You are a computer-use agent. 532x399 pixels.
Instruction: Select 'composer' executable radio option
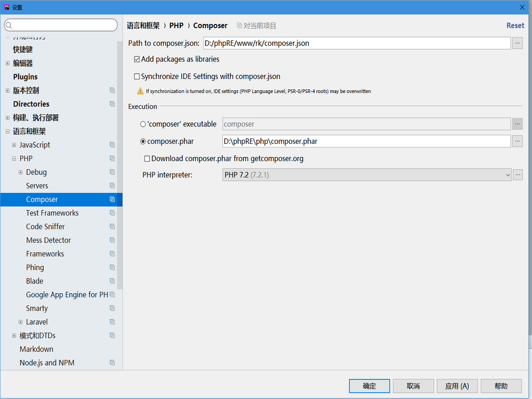(x=143, y=124)
